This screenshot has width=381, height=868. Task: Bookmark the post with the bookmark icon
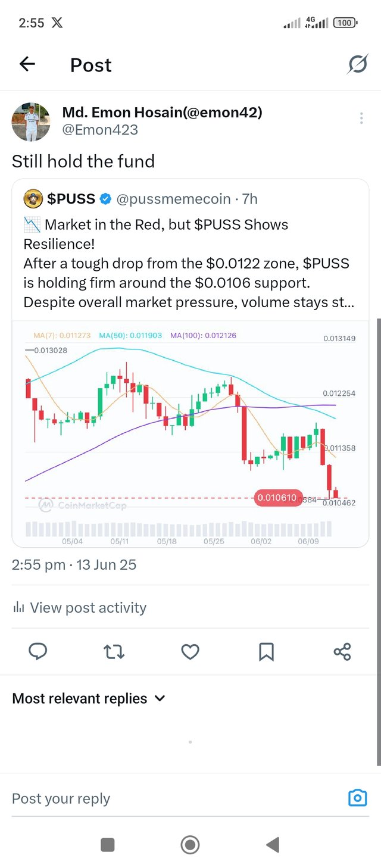coord(266,652)
